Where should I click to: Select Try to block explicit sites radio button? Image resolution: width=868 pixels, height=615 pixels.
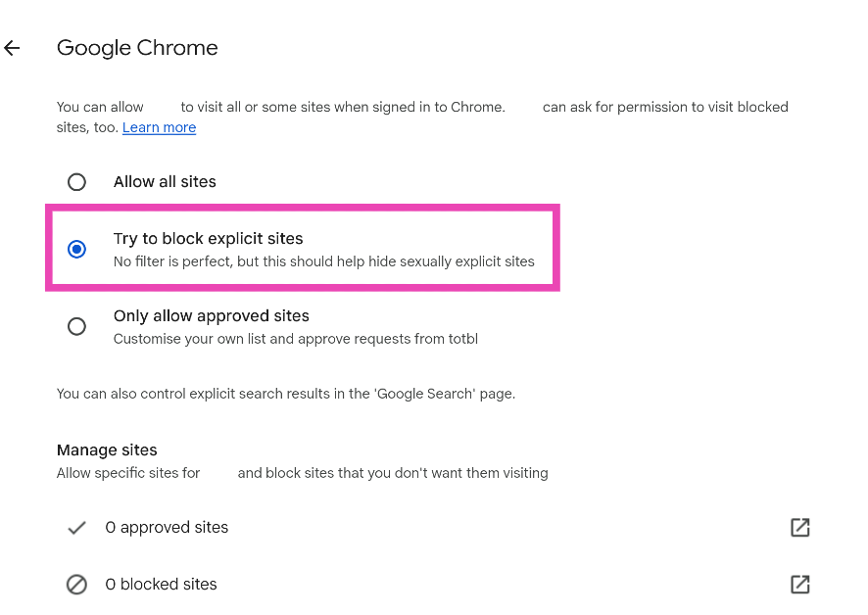(76, 249)
